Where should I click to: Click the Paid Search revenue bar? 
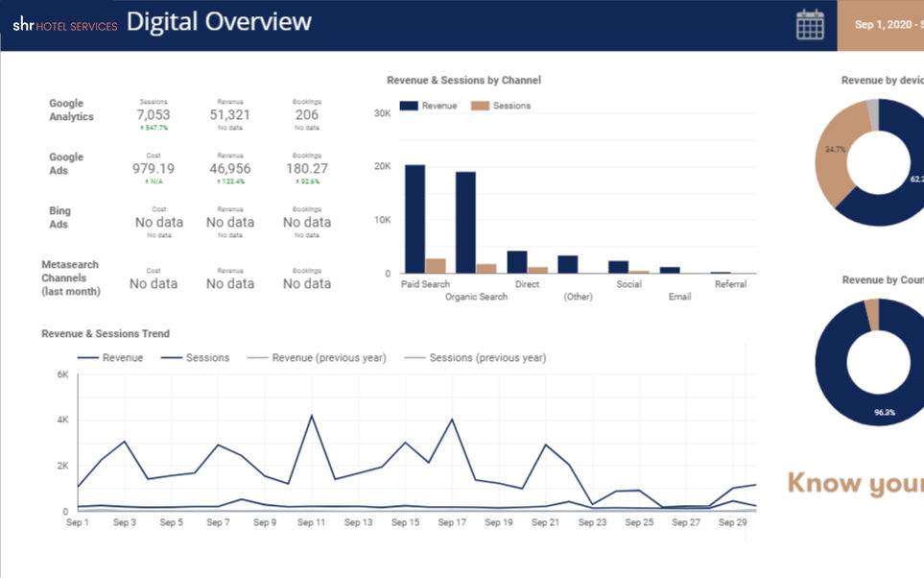[415, 219]
